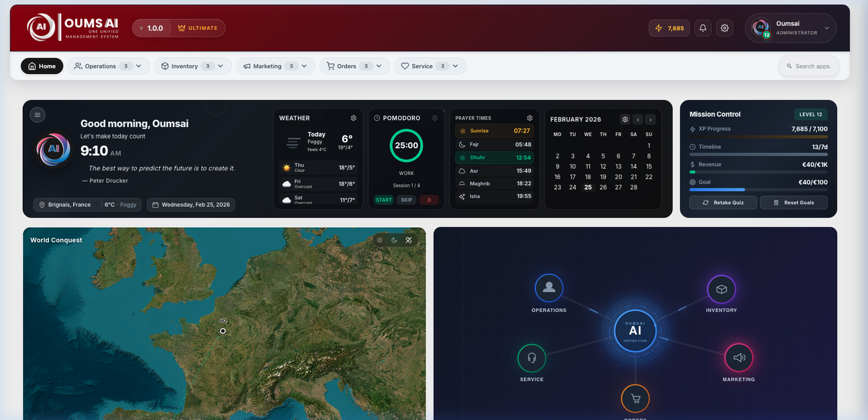Click the Wednesday, Feb 25, 2026 chip
This screenshot has width=868, height=420.
coord(191,205)
